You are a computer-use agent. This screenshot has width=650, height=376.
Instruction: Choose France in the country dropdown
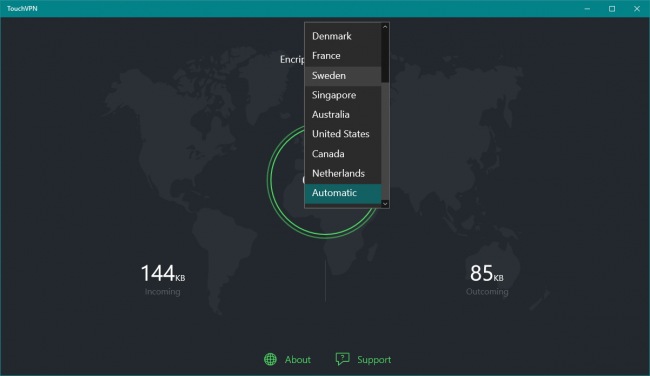point(343,56)
